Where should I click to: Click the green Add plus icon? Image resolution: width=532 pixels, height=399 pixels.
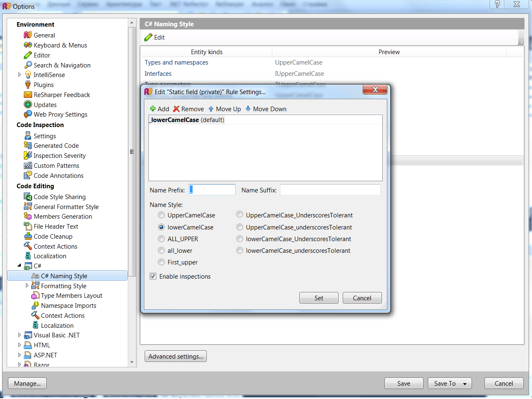point(153,109)
